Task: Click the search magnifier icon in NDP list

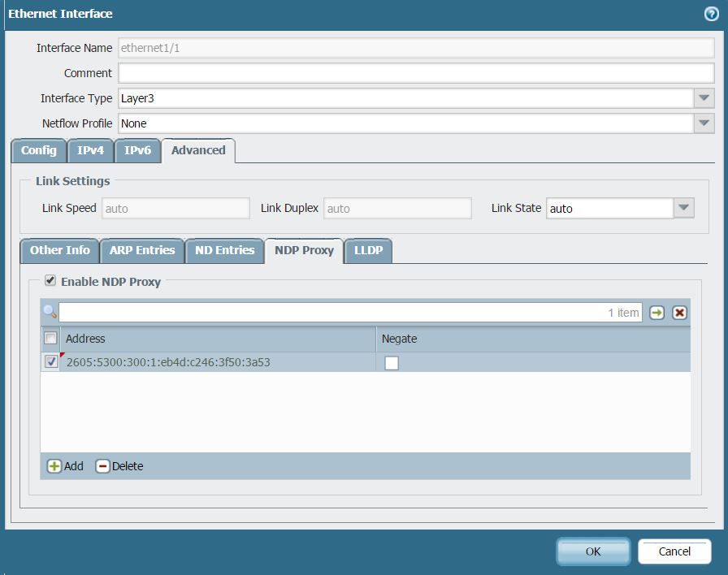Action: 50,312
